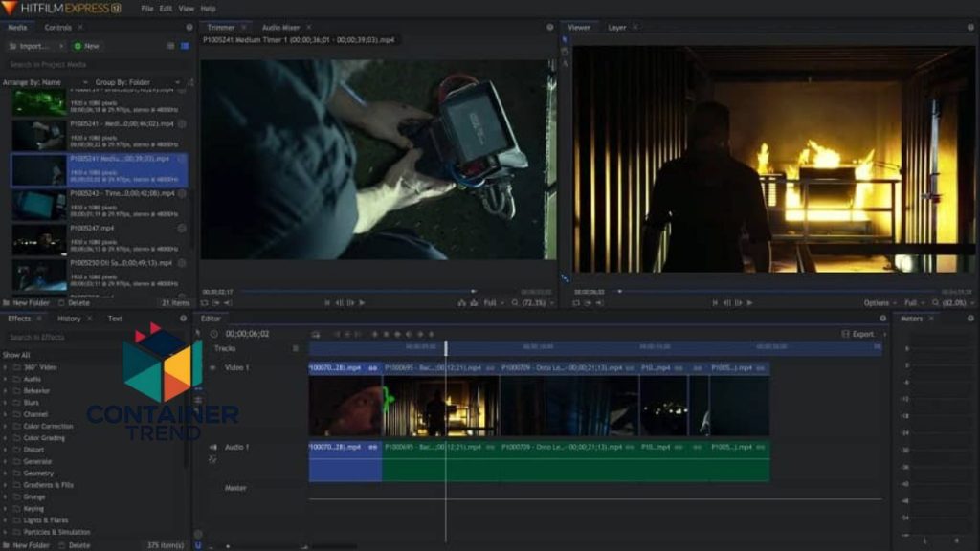
Task: Open the Tracks options menu icon
Action: coord(296,348)
